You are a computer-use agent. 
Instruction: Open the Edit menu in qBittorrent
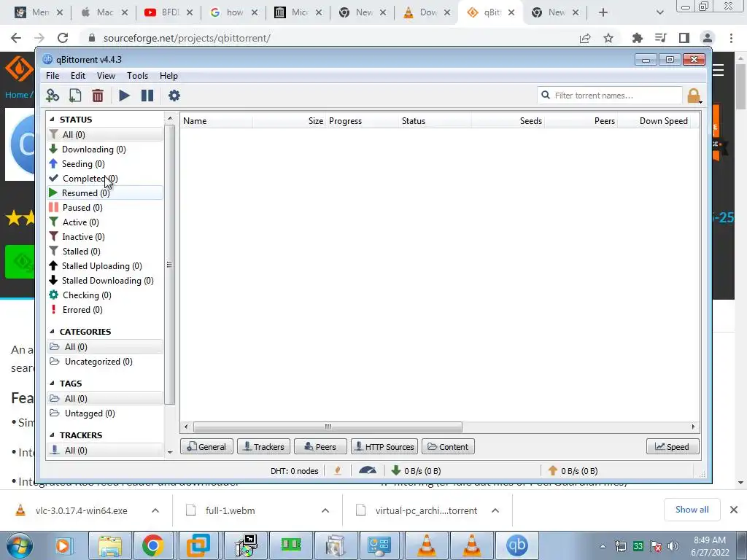tap(78, 76)
